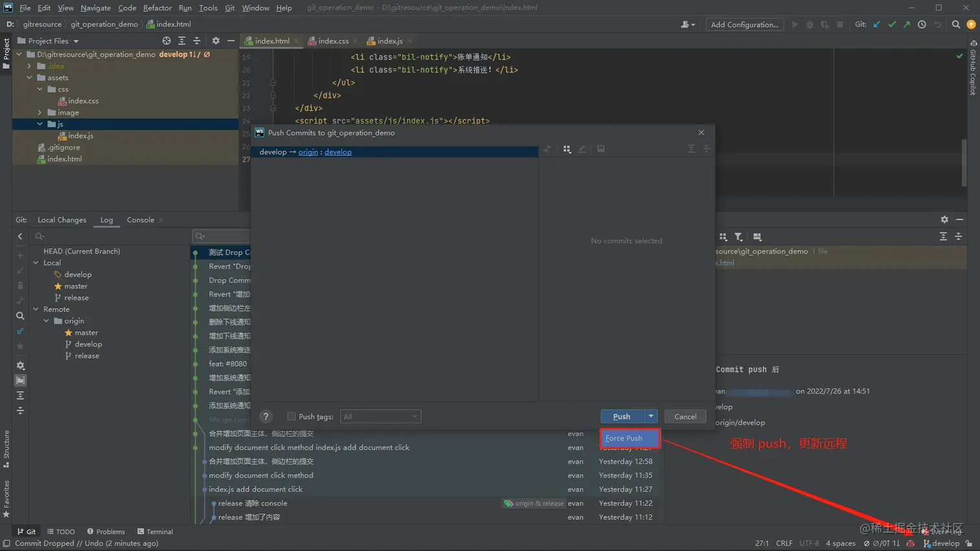Image resolution: width=980 pixels, height=551 pixels.
Task: Open the Push tags All dropdown
Action: (380, 417)
